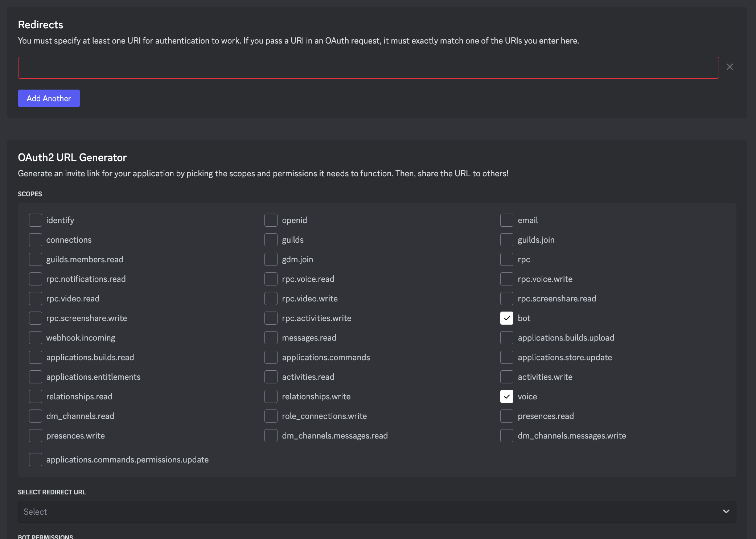Select presences.read checkbox

pos(507,416)
